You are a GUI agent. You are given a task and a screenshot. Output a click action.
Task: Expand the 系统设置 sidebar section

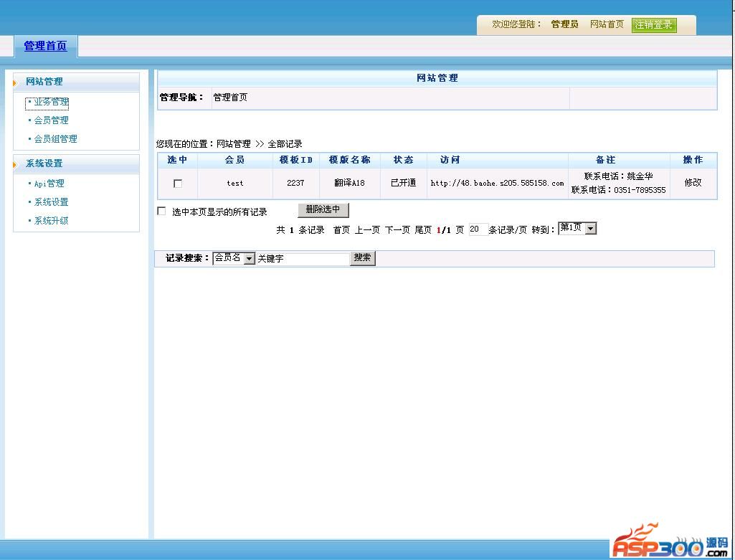tap(44, 163)
